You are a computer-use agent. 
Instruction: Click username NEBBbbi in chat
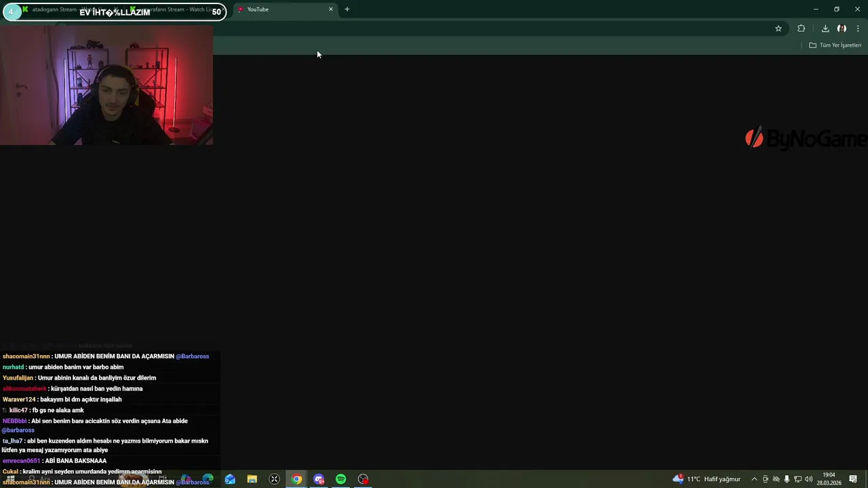coord(14,421)
